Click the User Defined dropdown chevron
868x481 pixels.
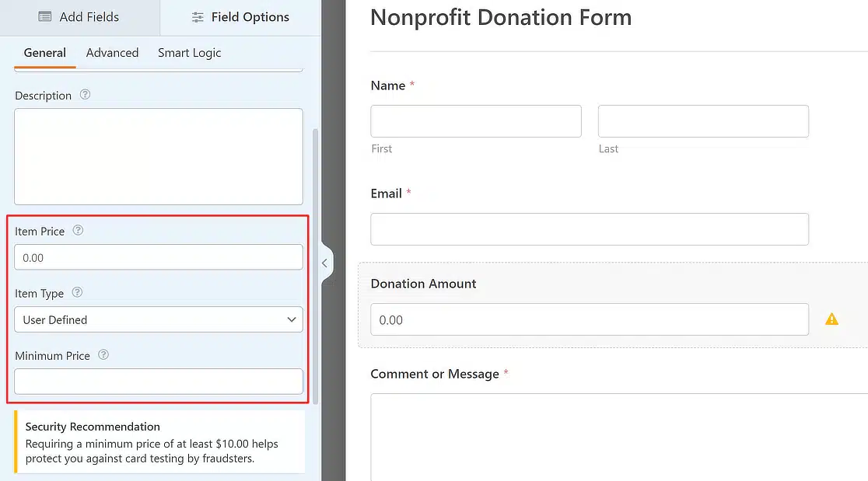coord(292,319)
